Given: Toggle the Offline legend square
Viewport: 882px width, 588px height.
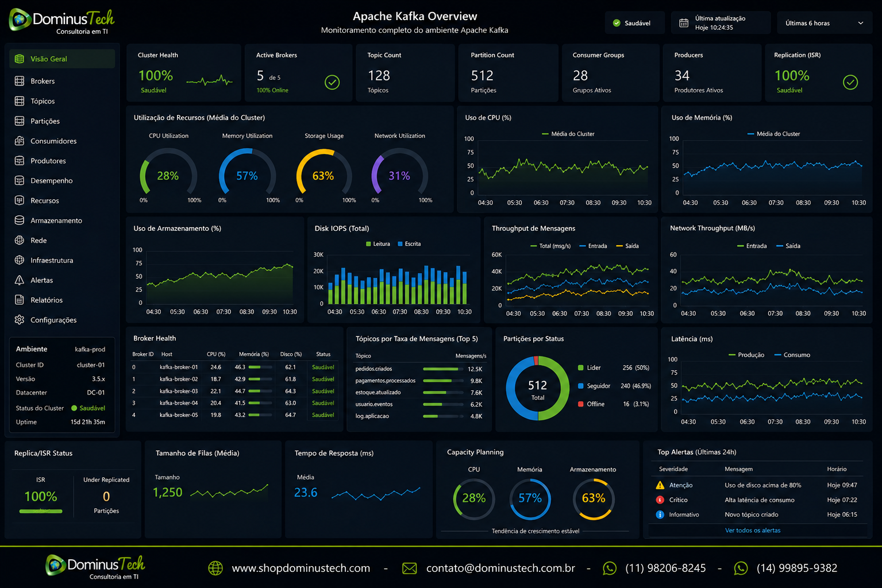Looking at the screenshot, I should point(581,404).
